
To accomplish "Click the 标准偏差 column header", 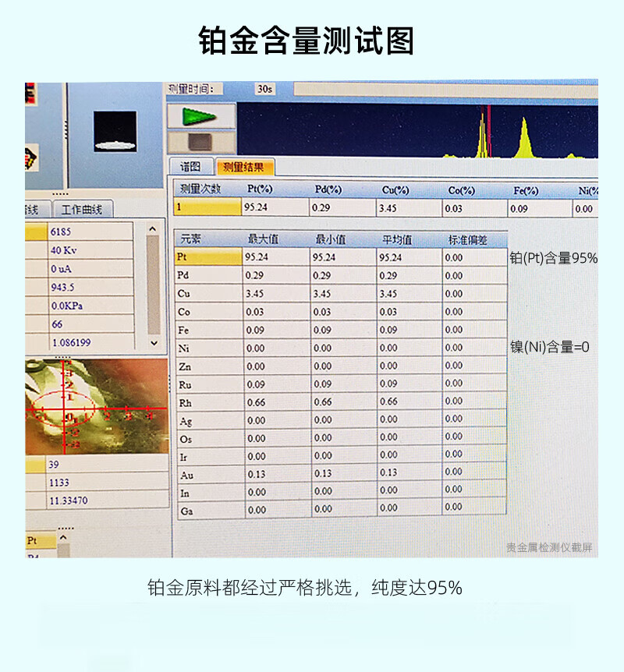I will click(x=467, y=240).
